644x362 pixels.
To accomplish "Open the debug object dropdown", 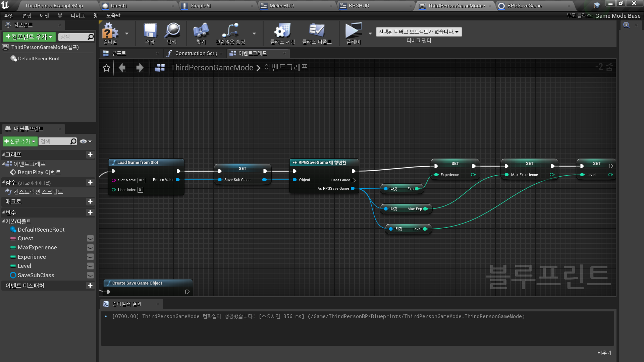I will click(418, 32).
